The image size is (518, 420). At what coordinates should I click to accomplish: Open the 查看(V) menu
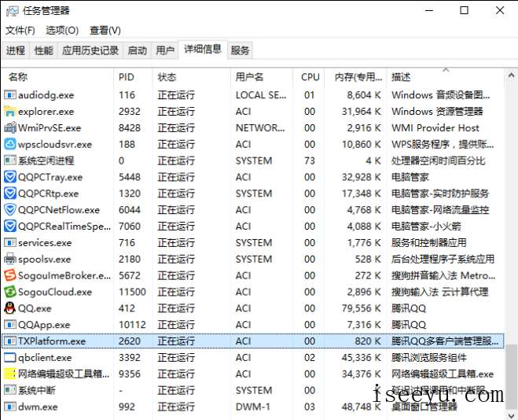click(105, 31)
